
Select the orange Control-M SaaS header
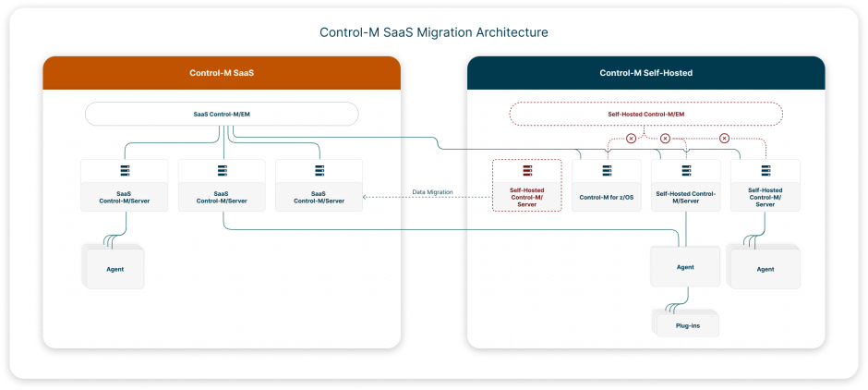tap(222, 72)
